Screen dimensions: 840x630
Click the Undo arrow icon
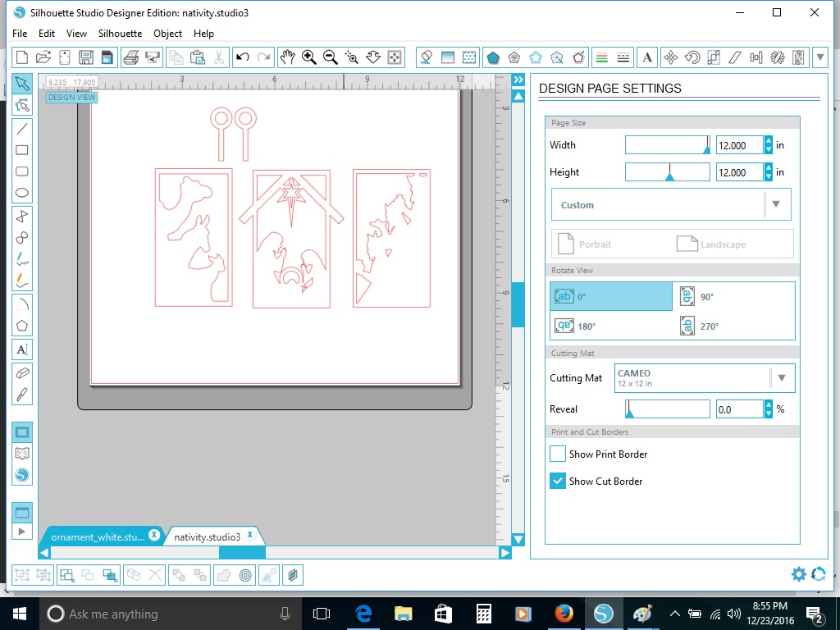pos(242,57)
